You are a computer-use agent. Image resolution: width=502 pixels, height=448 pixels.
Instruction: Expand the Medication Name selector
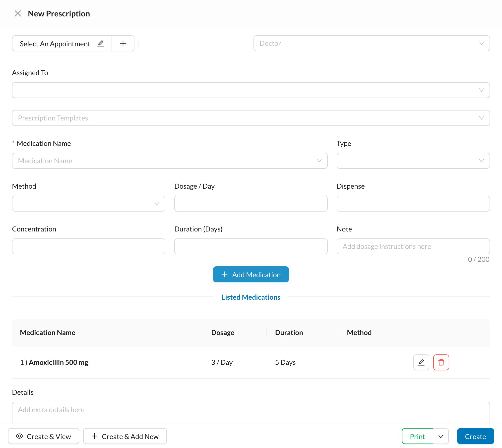coord(170,161)
